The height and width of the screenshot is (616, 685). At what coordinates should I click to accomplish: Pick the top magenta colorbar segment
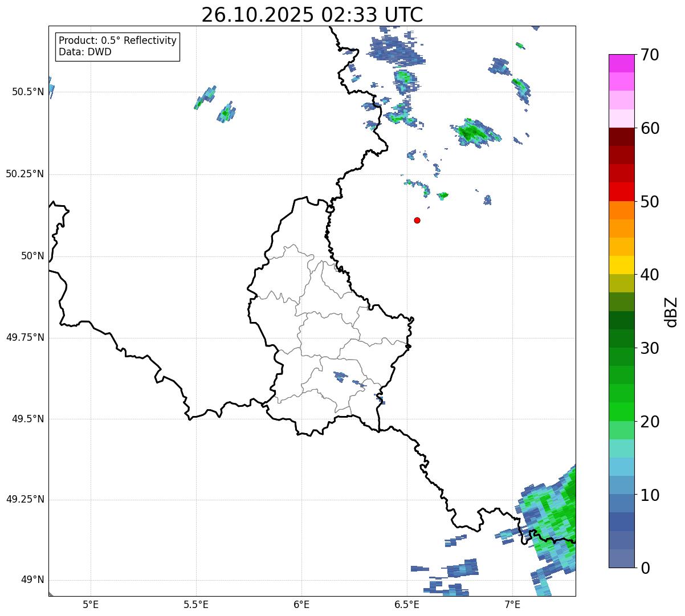[x=622, y=64]
